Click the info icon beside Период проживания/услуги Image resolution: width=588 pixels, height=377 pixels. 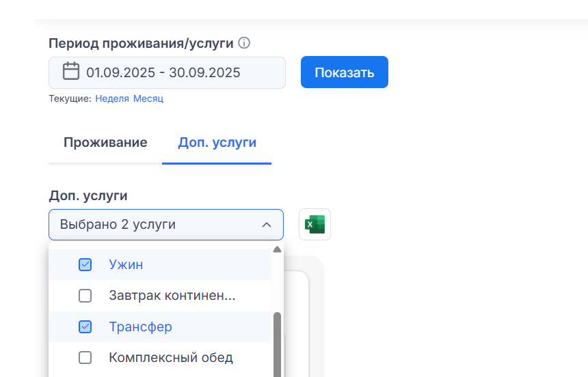(244, 43)
